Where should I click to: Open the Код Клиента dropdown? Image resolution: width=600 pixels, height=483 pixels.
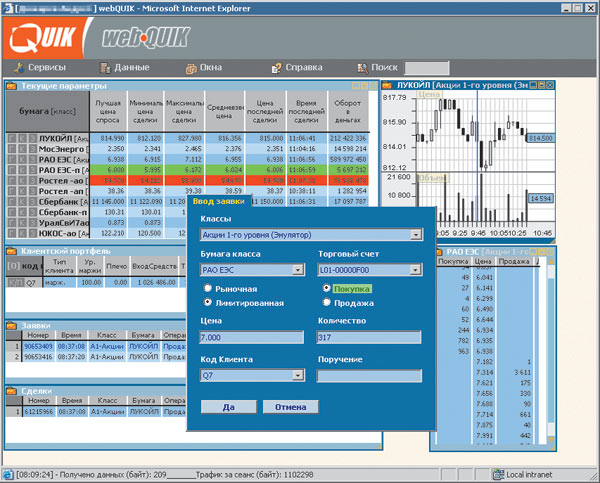[x=298, y=375]
